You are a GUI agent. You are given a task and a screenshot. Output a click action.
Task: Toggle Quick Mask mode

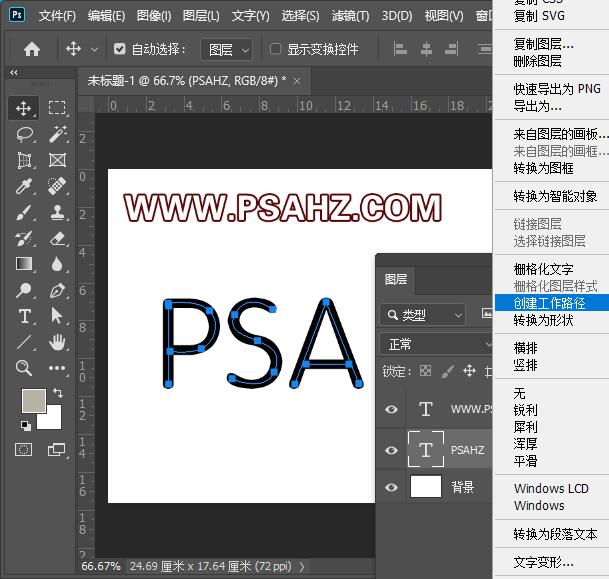(x=23, y=450)
